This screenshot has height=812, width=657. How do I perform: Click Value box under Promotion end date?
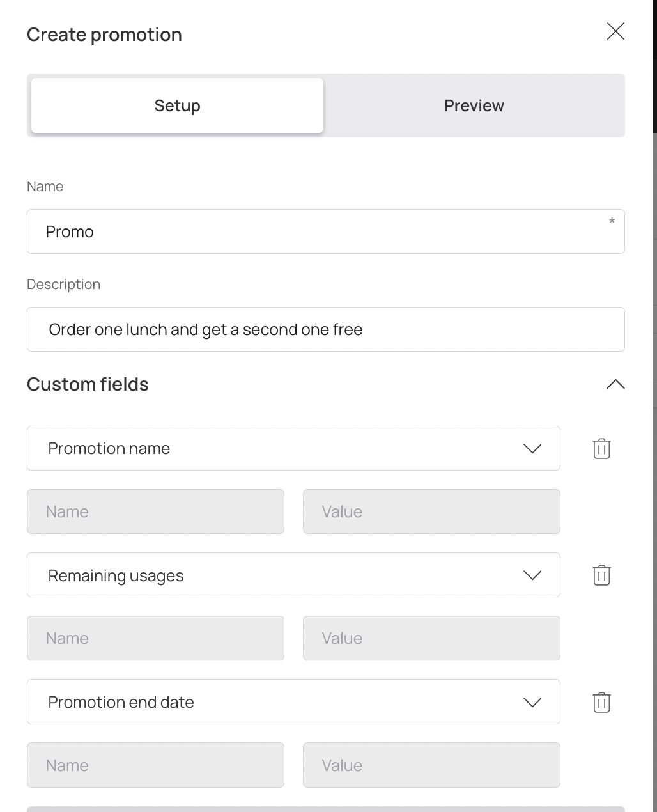pyautogui.click(x=431, y=765)
